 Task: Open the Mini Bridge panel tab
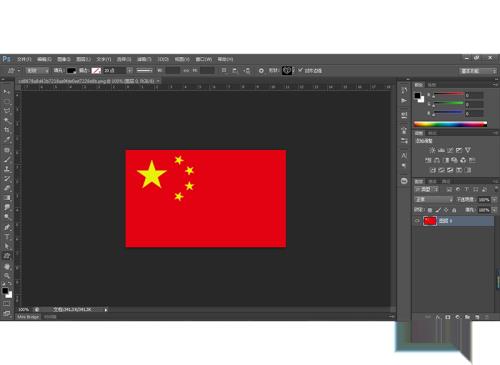28,317
